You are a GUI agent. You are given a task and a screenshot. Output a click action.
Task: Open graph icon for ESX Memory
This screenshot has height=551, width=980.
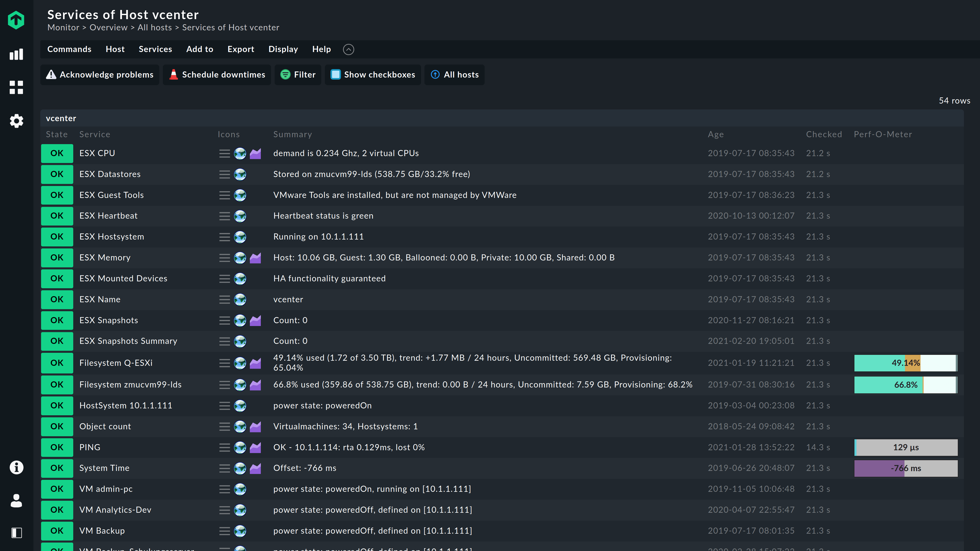255,258
